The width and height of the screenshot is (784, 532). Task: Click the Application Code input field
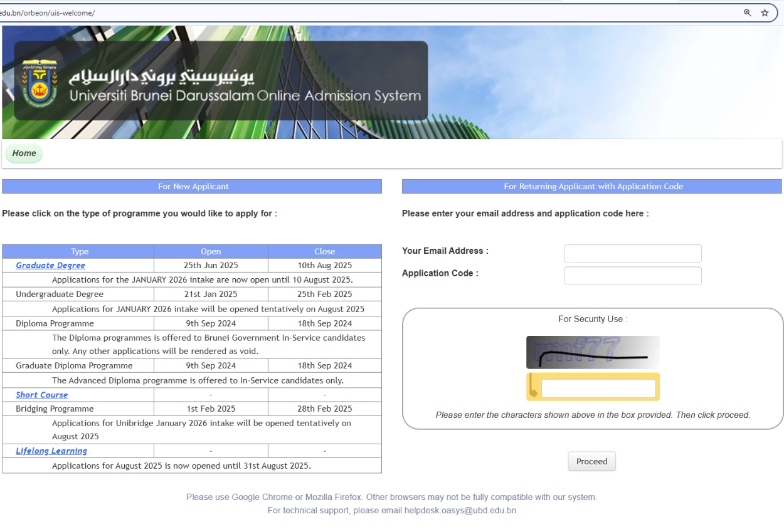633,276
